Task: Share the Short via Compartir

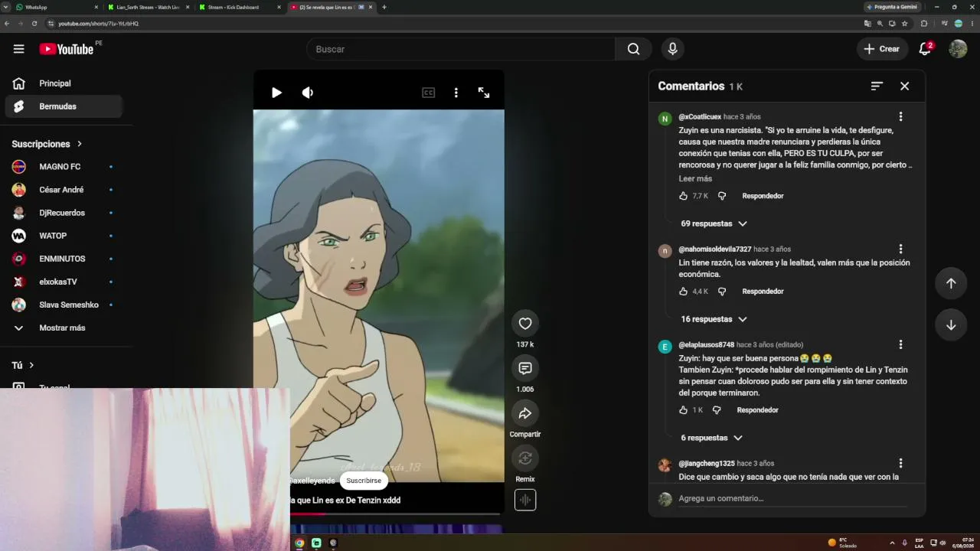Action: 525,413
